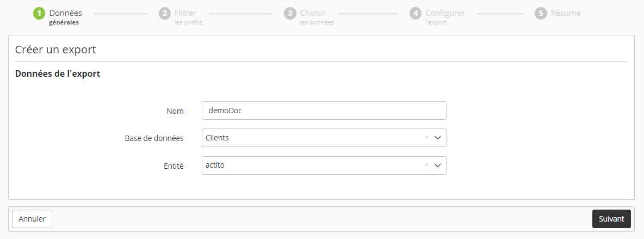Viewport: 644px width, 239px height.
Task: Click the step 1 green circle icon
Action: 39,13
